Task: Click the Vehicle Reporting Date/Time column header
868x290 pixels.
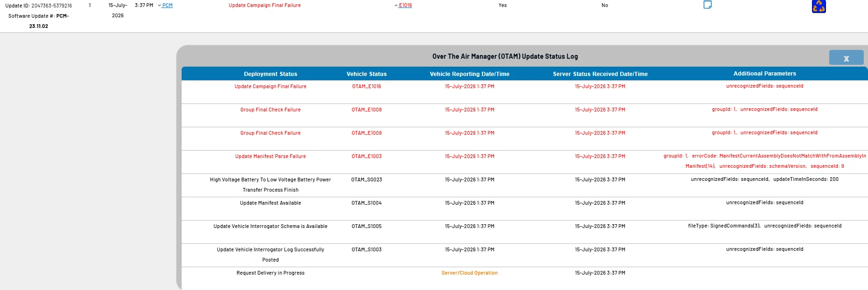Action: pyautogui.click(x=469, y=74)
